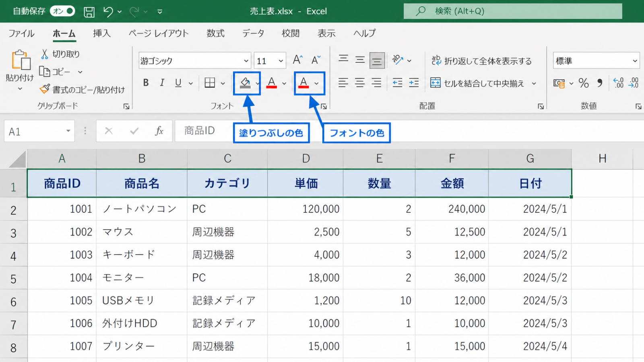The height and width of the screenshot is (362, 644).
Task: Click the Top Align icon
Action: click(x=343, y=60)
